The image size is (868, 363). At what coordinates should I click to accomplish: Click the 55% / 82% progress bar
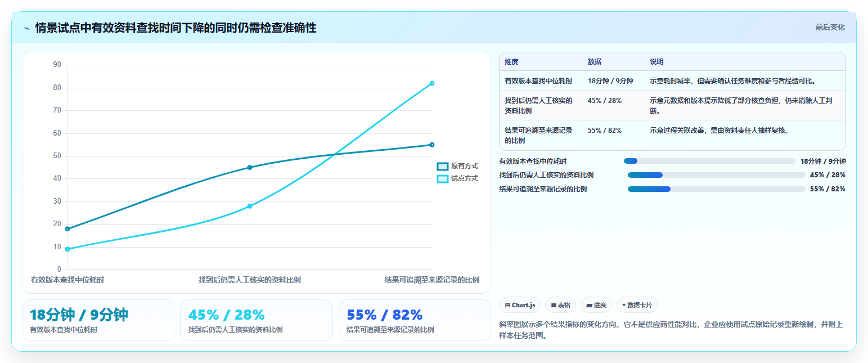[x=717, y=189]
